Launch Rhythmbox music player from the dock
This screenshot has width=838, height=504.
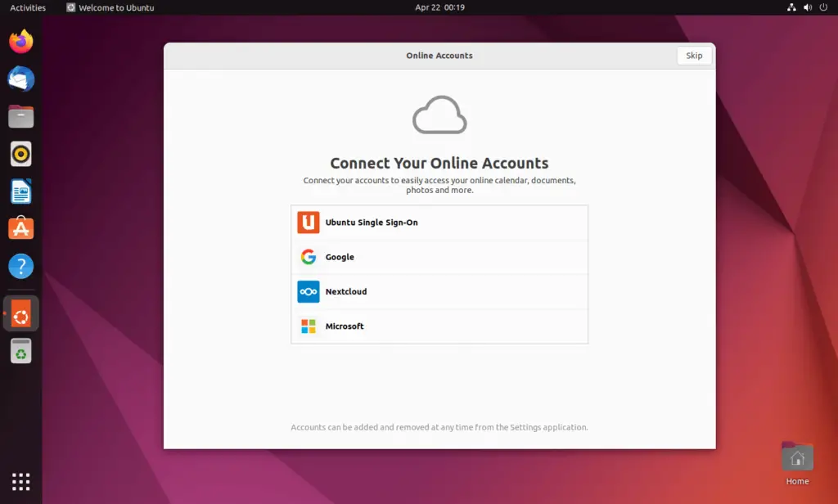(x=20, y=154)
